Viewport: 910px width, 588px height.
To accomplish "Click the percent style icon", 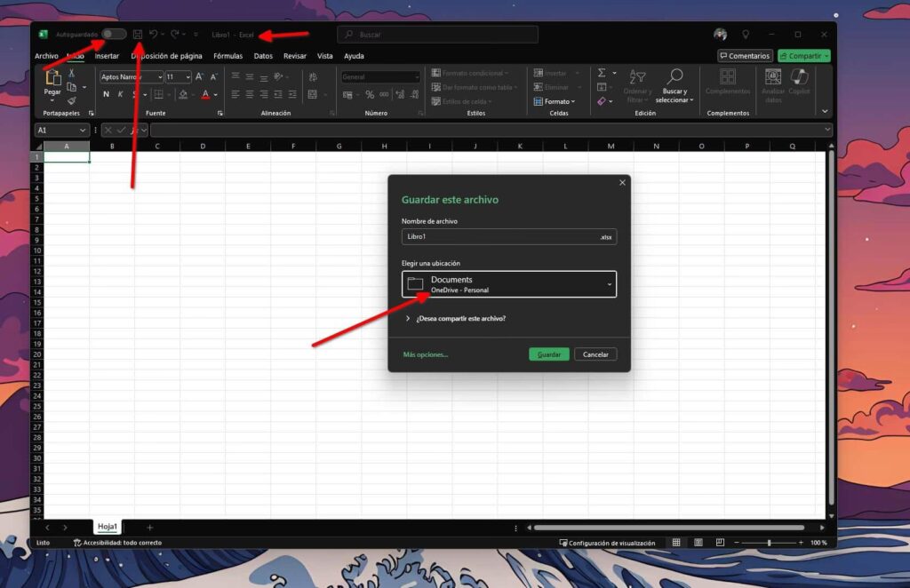I will coord(370,94).
